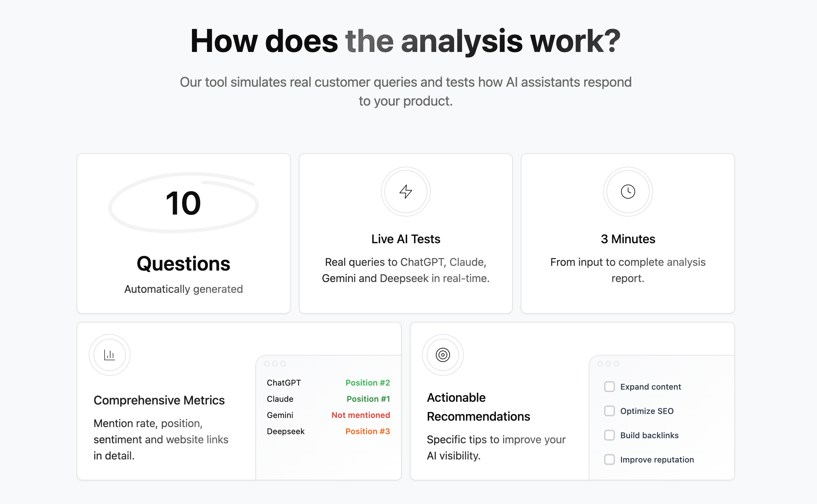Click the Live AI Tests heading
817x504 pixels.
[x=406, y=239]
